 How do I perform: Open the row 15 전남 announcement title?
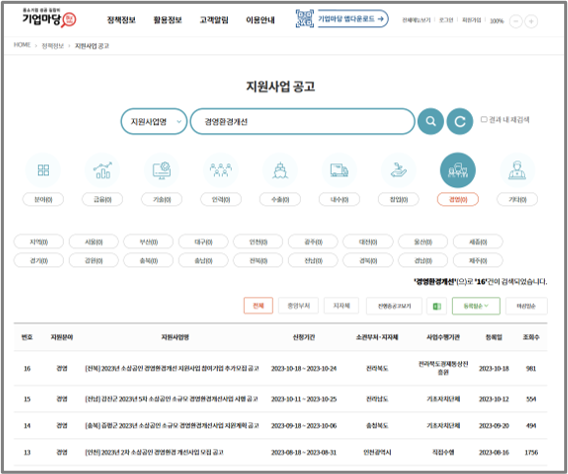pos(171,399)
